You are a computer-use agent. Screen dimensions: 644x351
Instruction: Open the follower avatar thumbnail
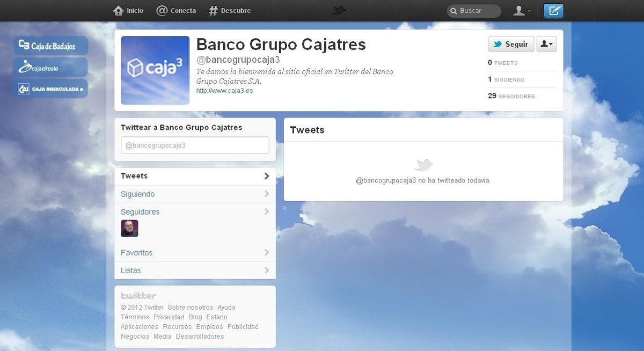point(129,229)
